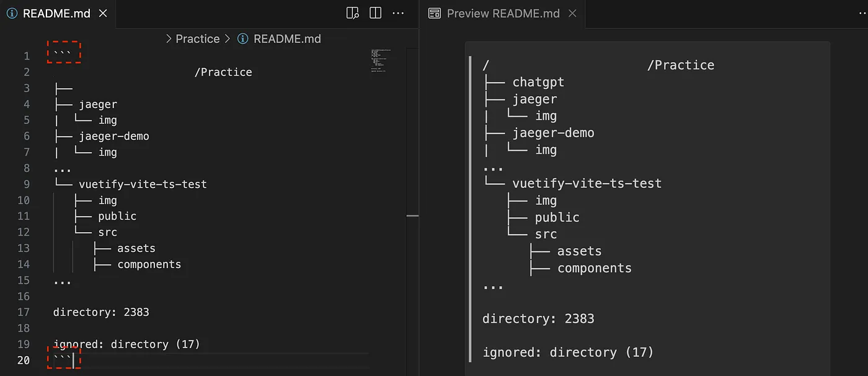Open more actions menu in editor toolbar
This screenshot has width=868, height=376.
[399, 13]
